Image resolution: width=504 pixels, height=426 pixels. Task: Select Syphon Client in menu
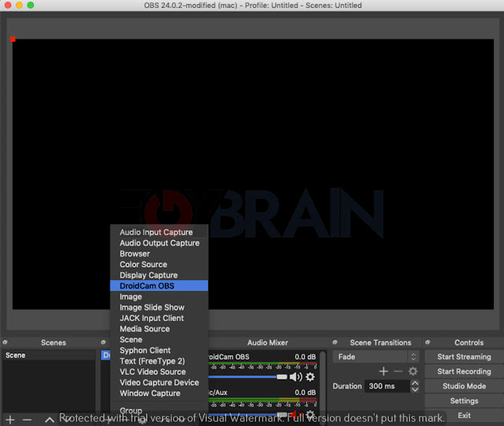[159, 350]
